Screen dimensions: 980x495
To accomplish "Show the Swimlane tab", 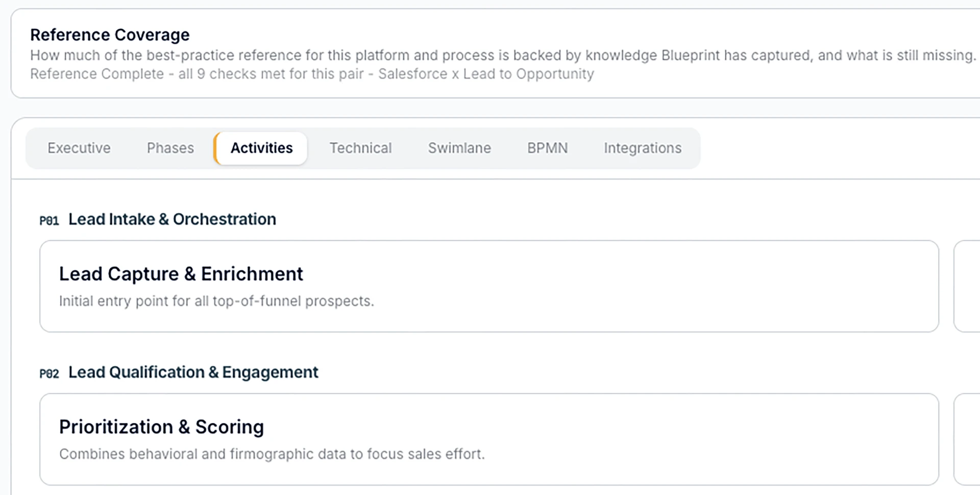I will pyautogui.click(x=459, y=148).
